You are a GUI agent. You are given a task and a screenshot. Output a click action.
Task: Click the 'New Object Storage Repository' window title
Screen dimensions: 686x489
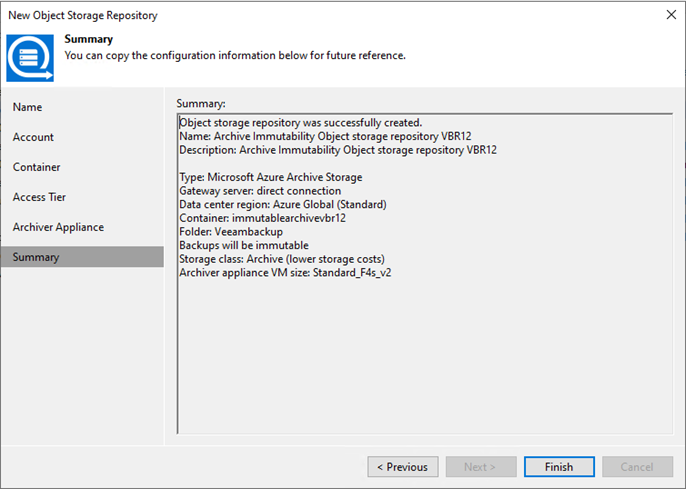pos(83,15)
